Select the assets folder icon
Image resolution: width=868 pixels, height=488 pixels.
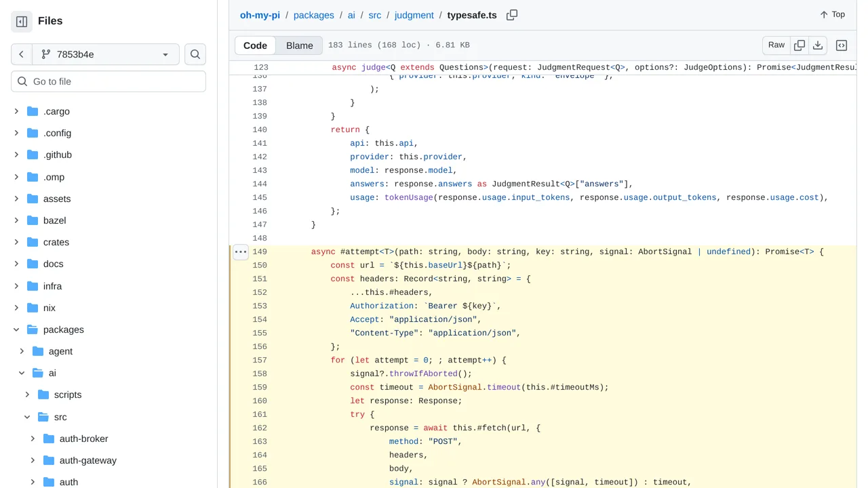coord(33,199)
